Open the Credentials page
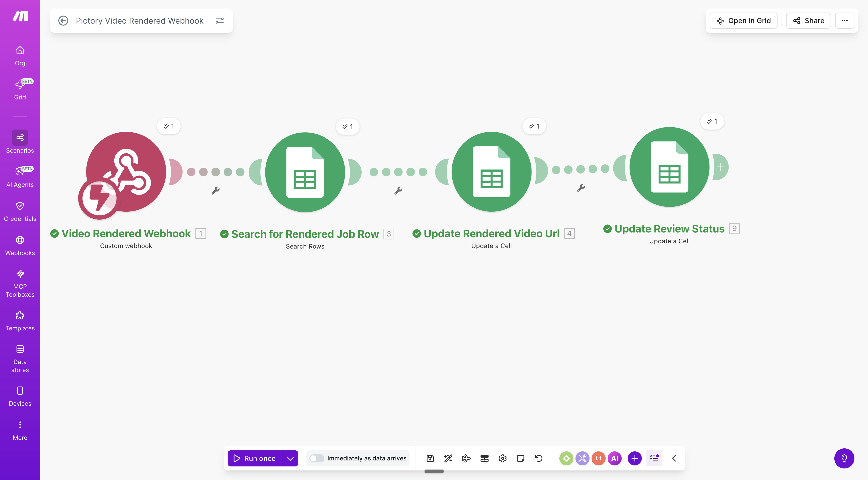This screenshot has width=868, height=480. tap(20, 211)
